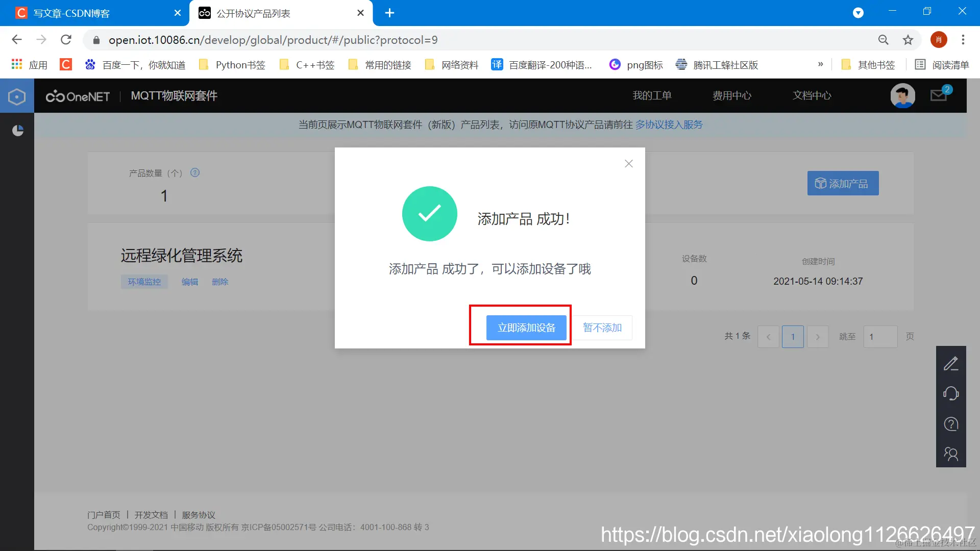The height and width of the screenshot is (551, 980).
Task: Expand the bookmarks overflow chevron
Action: 820,65
